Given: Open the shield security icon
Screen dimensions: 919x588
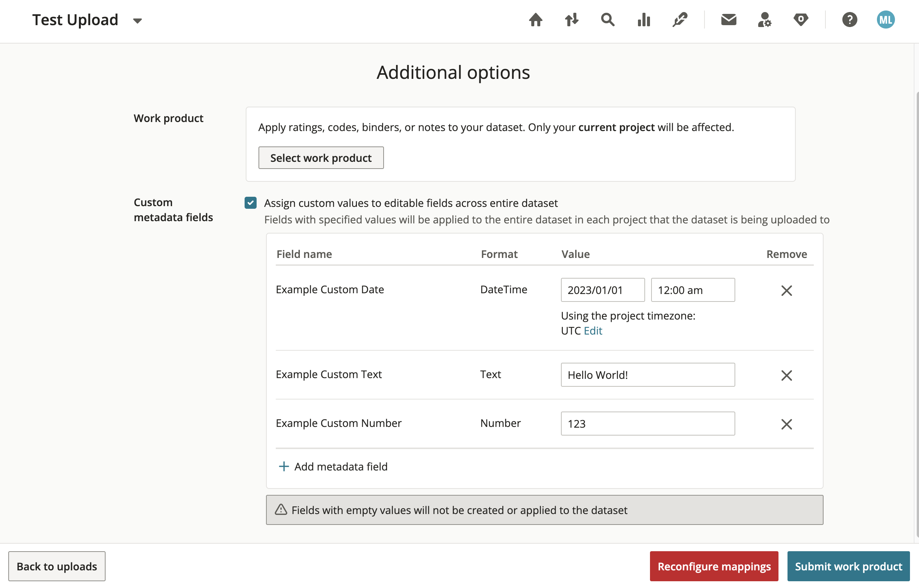Looking at the screenshot, I should [801, 20].
